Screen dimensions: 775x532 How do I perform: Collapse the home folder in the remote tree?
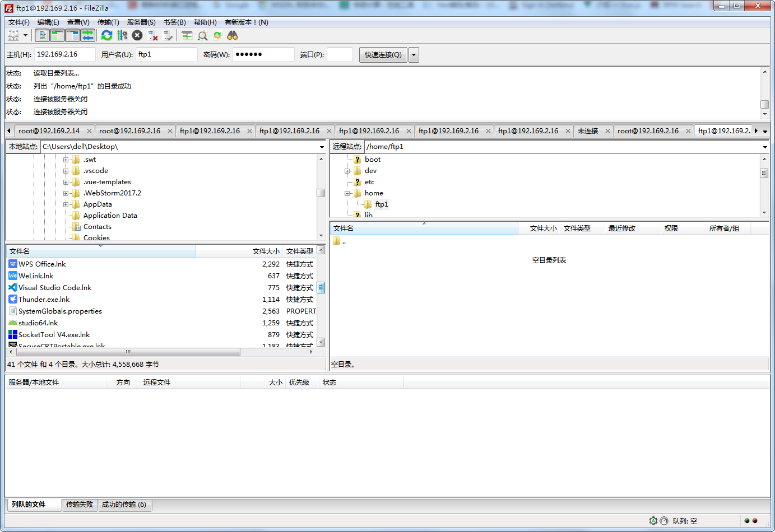(x=347, y=193)
